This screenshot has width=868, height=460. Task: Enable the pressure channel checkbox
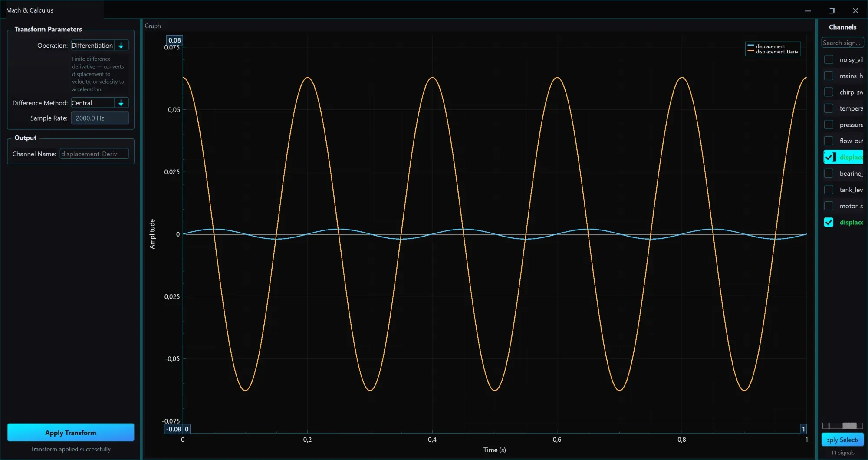coord(829,125)
